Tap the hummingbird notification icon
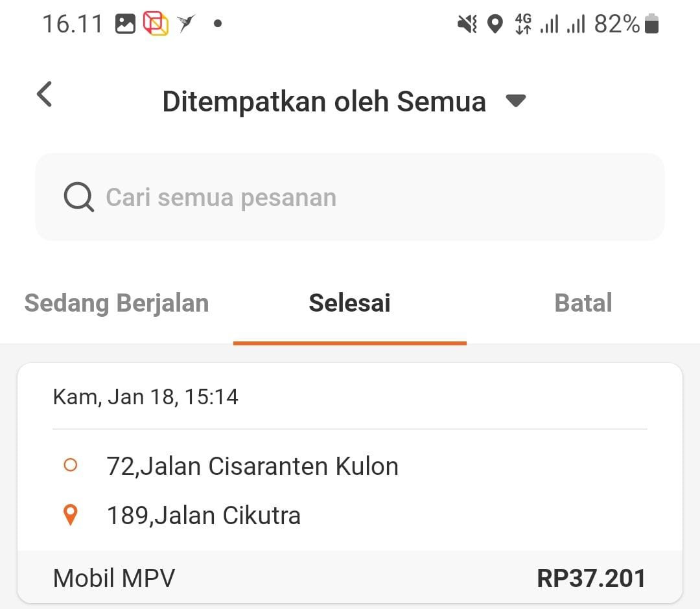The image size is (700, 609). 186,23
